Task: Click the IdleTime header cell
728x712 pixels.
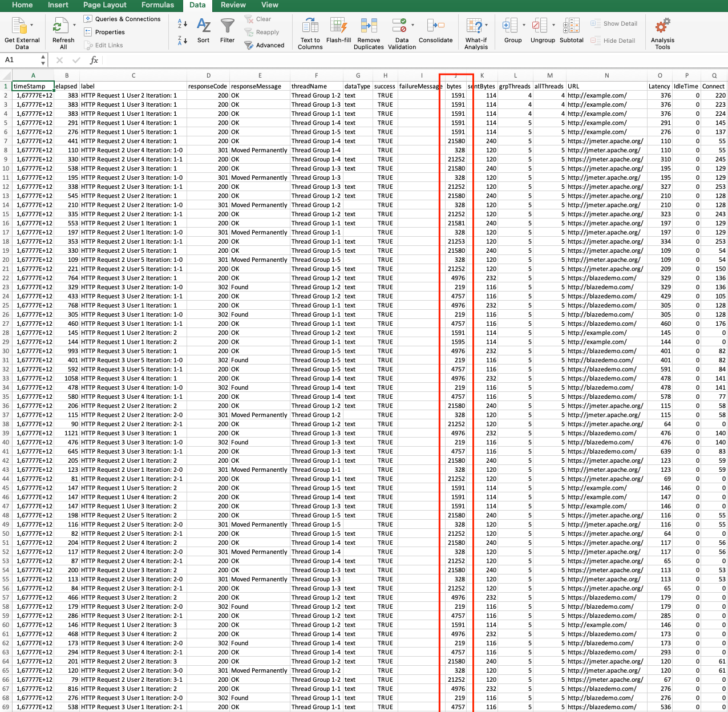Action: click(x=686, y=86)
